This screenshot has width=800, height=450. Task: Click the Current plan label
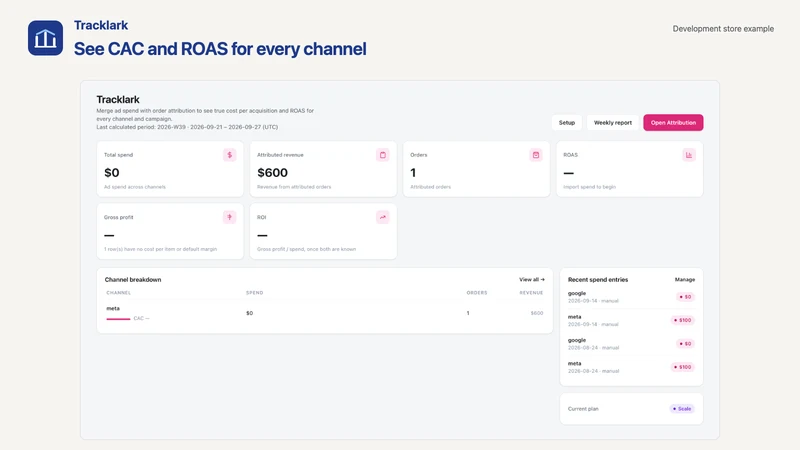point(583,409)
